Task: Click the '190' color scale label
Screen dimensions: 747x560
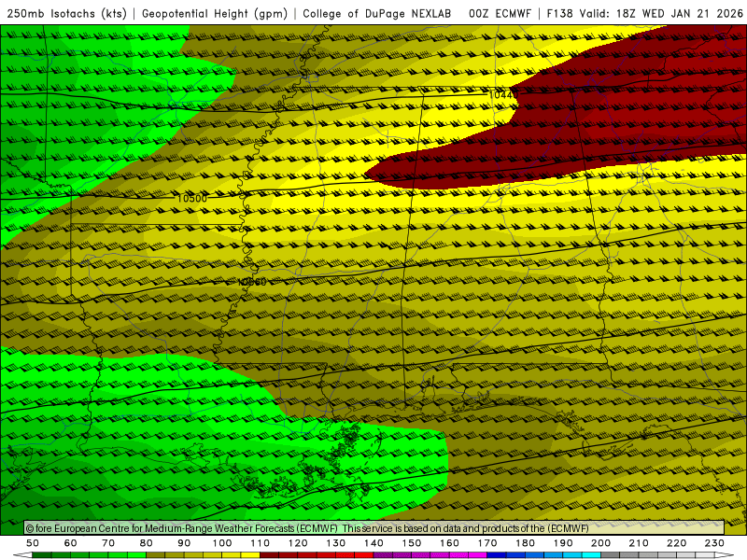Action: coord(563,543)
